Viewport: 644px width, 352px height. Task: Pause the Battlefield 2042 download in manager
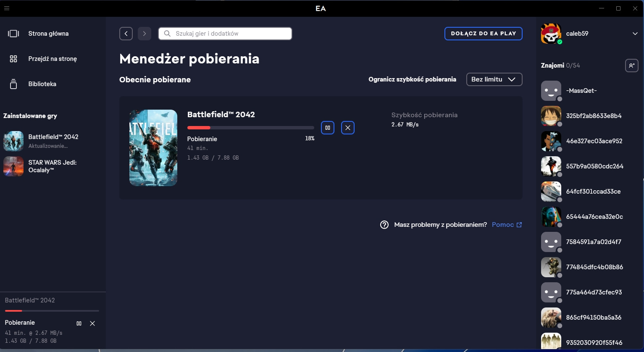click(x=328, y=128)
